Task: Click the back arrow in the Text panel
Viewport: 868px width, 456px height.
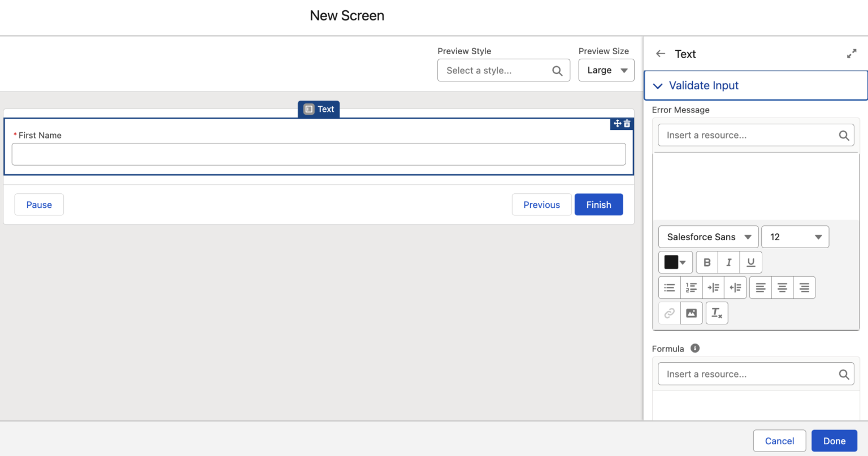Action: 661,54
